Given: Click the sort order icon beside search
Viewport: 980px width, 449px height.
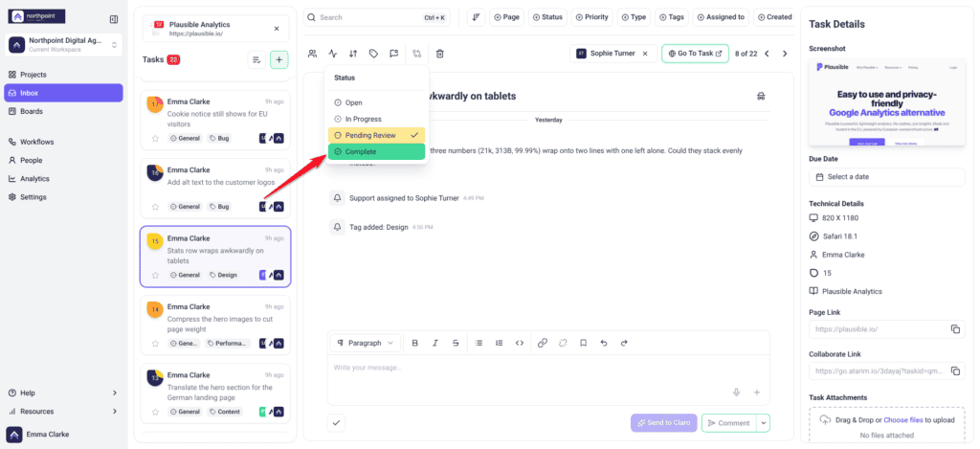Looking at the screenshot, I should tap(477, 17).
